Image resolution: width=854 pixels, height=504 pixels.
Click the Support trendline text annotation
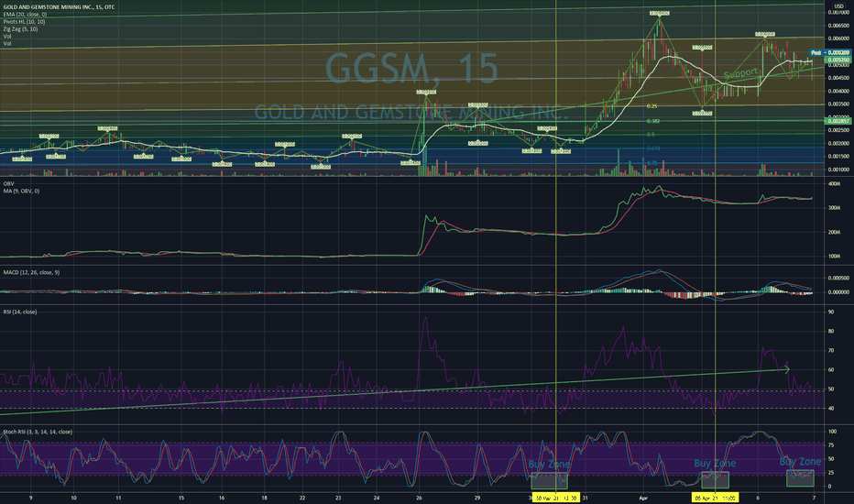coord(740,73)
